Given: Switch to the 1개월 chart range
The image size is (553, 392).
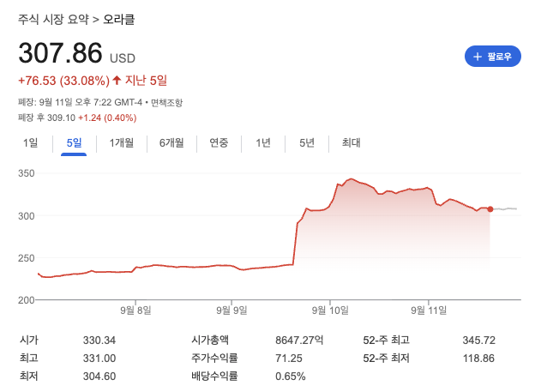Looking at the screenshot, I should coord(121,143).
